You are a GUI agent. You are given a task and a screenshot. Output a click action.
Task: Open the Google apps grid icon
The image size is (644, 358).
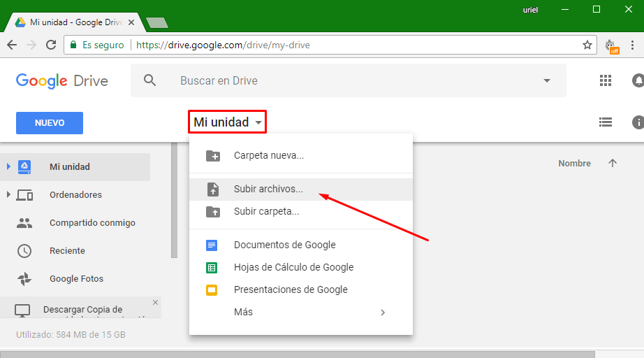tap(606, 80)
